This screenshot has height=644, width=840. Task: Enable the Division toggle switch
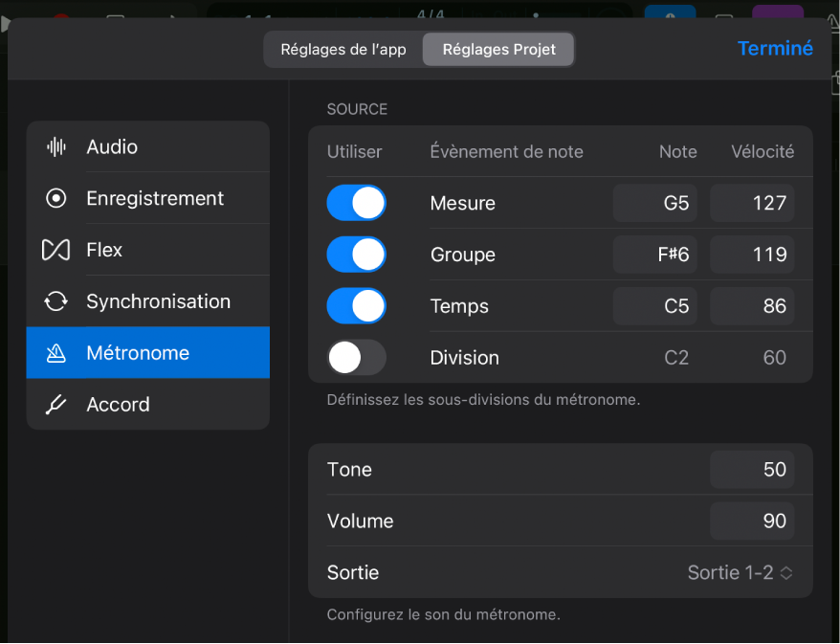pos(356,358)
